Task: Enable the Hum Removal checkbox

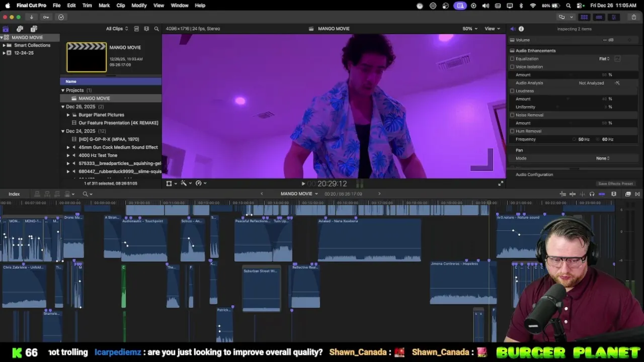Action: pos(512,131)
